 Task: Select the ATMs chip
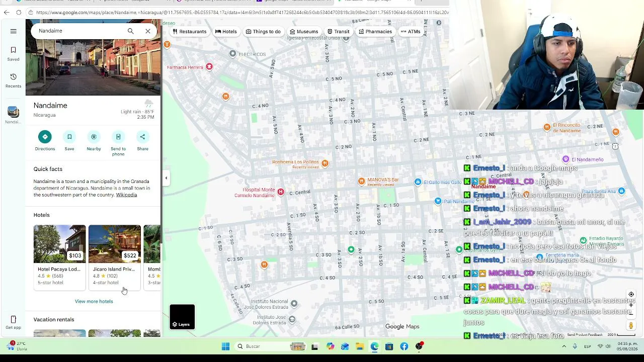(411, 32)
